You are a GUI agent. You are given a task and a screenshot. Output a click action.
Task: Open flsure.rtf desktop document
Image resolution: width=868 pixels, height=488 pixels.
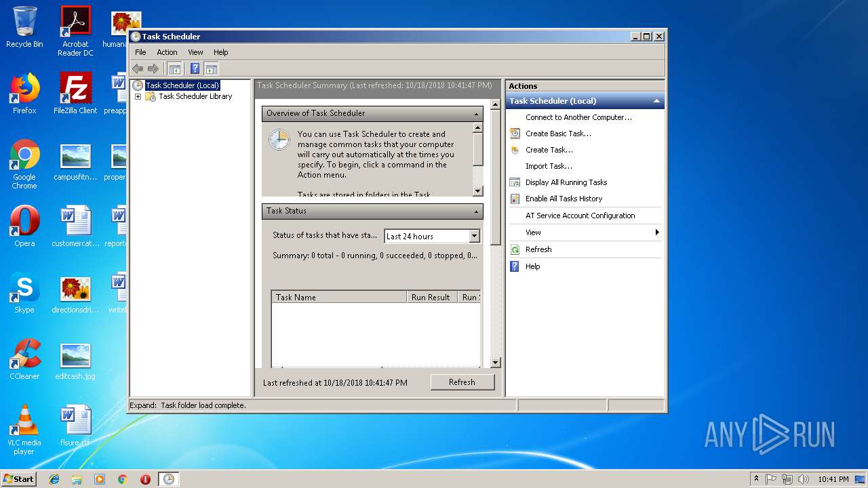pyautogui.click(x=75, y=426)
